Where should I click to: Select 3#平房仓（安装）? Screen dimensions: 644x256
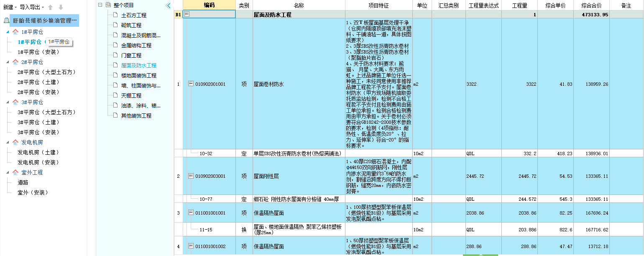[38, 132]
